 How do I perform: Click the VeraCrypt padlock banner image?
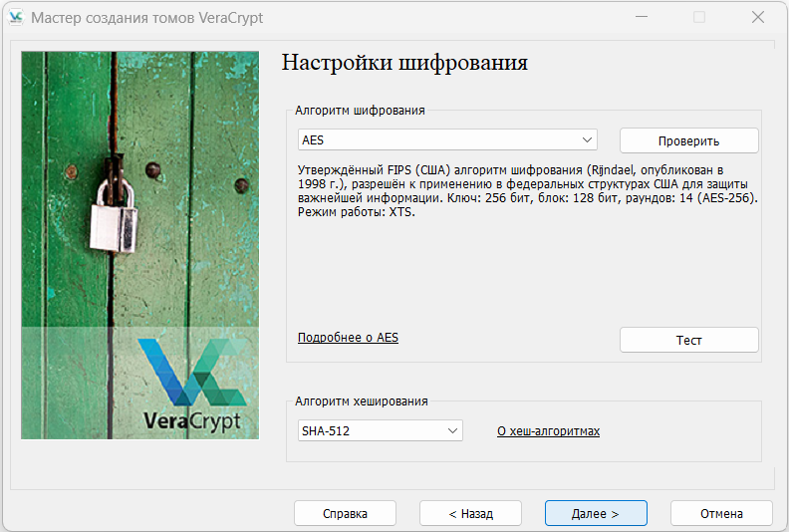click(139, 245)
